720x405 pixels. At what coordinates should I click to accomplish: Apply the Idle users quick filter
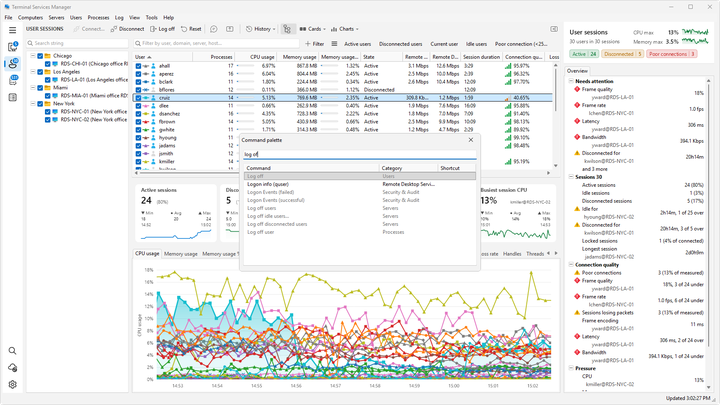click(x=476, y=44)
